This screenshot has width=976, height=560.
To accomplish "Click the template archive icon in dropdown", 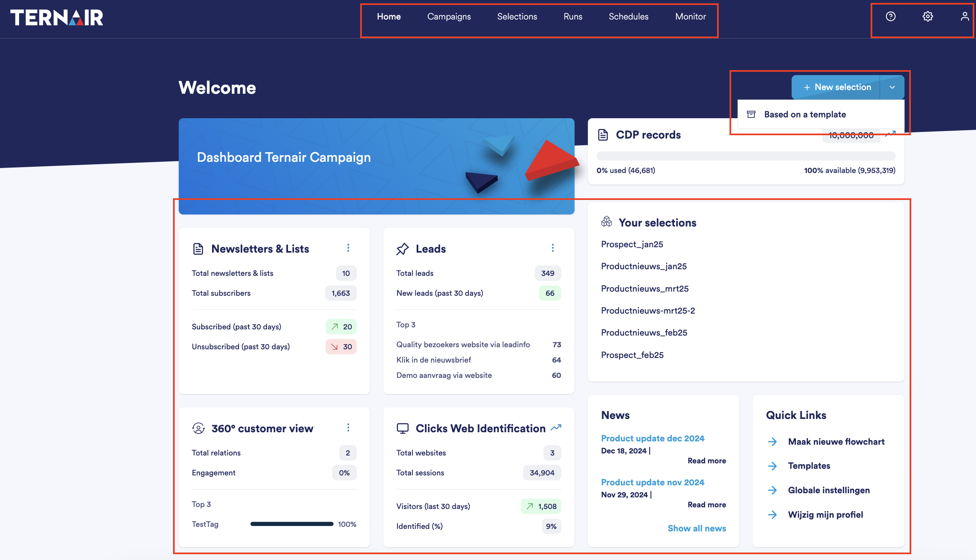I will 751,114.
